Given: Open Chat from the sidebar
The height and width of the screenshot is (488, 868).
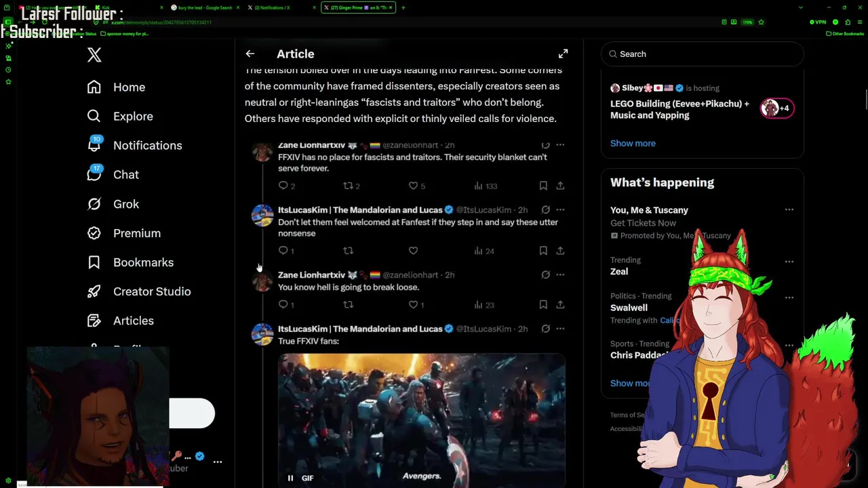Looking at the screenshot, I should [113, 174].
